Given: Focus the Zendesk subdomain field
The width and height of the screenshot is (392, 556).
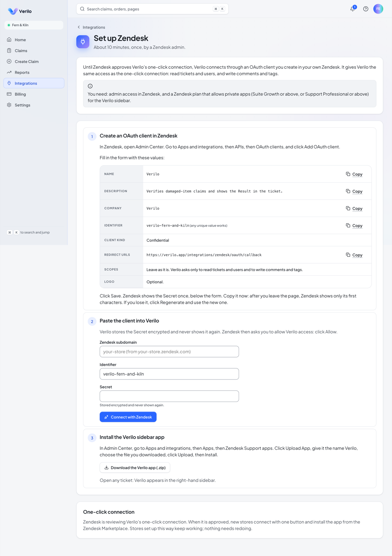Looking at the screenshot, I should pyautogui.click(x=169, y=352).
